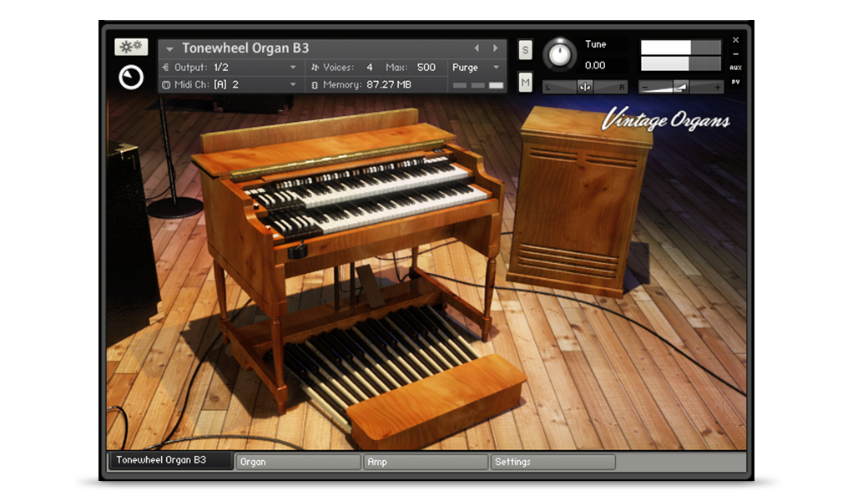This screenshot has width=868, height=501.
Task: Click the Tune knob
Action: tap(559, 55)
